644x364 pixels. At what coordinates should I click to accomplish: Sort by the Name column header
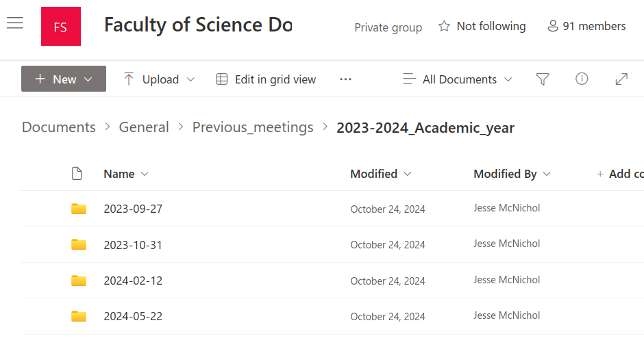click(x=119, y=174)
